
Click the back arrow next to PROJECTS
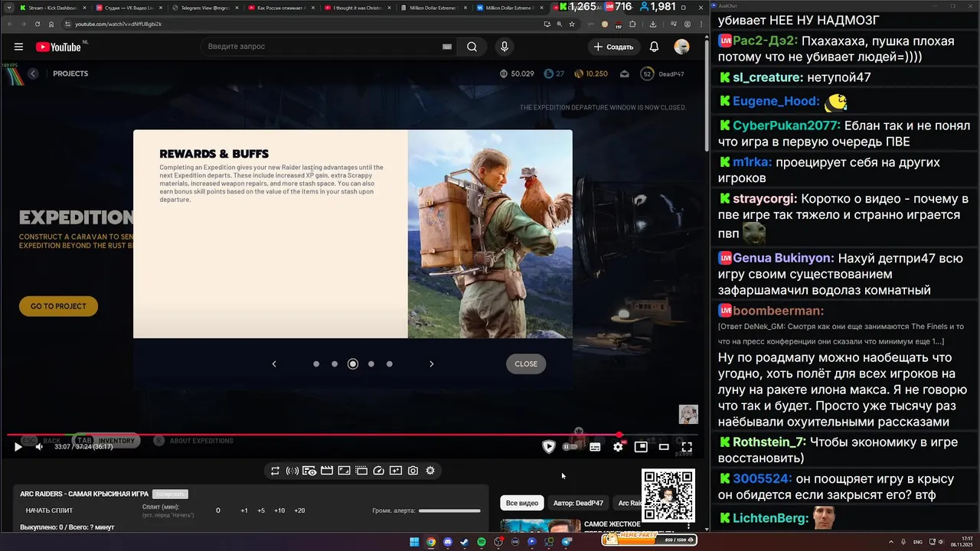[33, 73]
